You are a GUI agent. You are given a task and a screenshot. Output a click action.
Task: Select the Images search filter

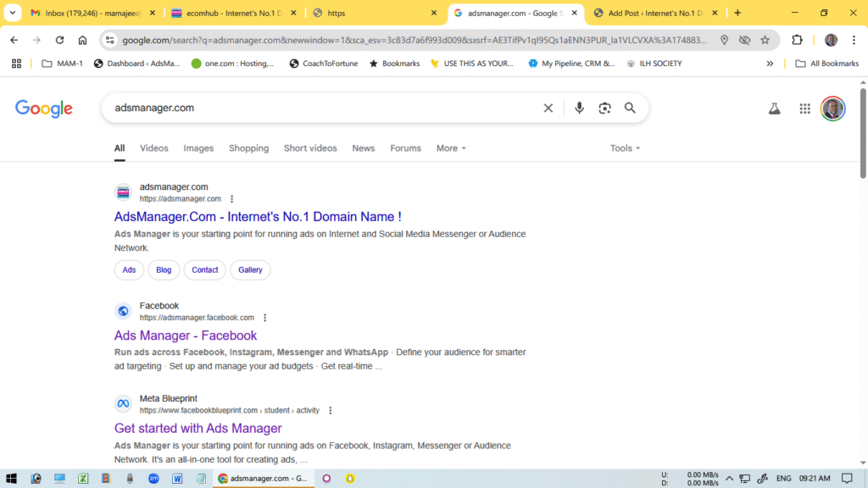(x=198, y=148)
